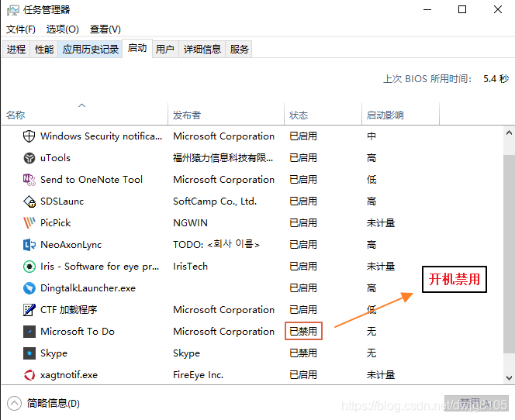Switch to the 服务 tab
This screenshot has width=515, height=420.
point(239,50)
